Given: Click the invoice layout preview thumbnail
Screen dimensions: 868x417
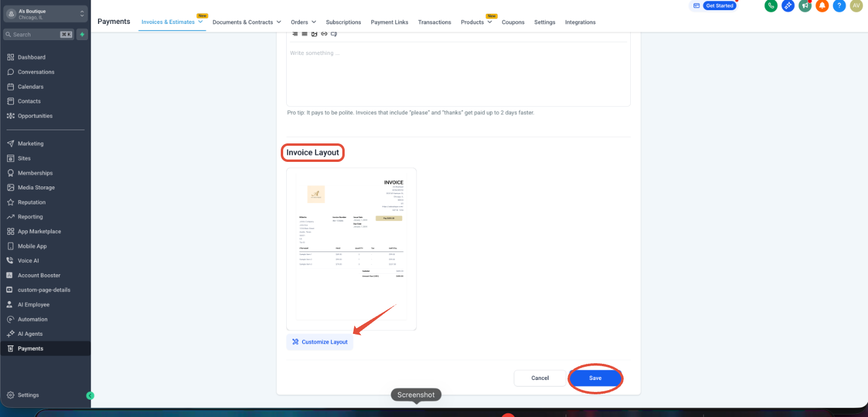Looking at the screenshot, I should coord(351,249).
